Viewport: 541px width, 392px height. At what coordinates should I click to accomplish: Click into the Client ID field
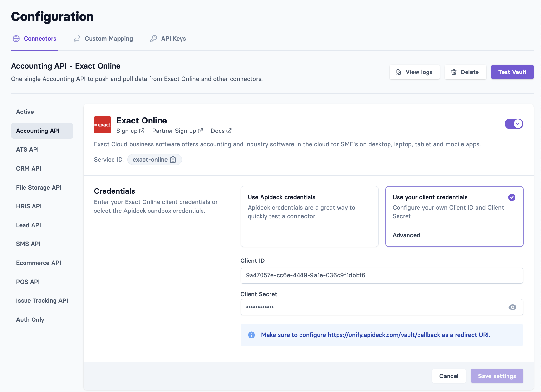(382, 276)
